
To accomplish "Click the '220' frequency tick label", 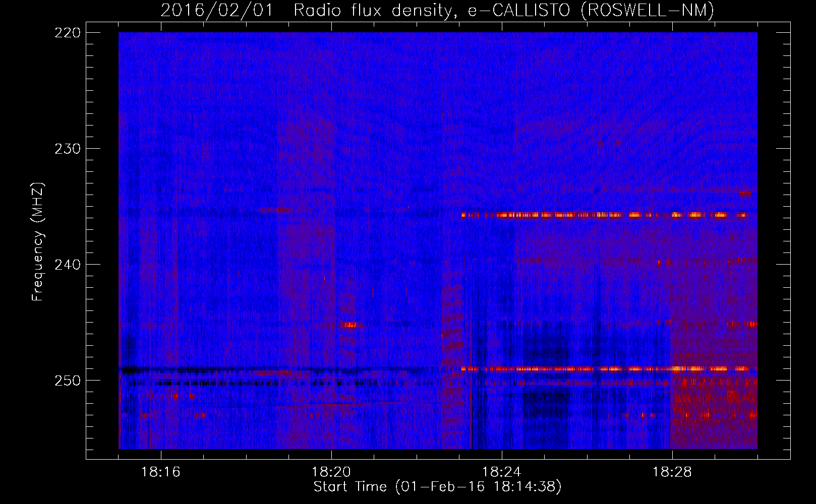I will pos(67,32).
